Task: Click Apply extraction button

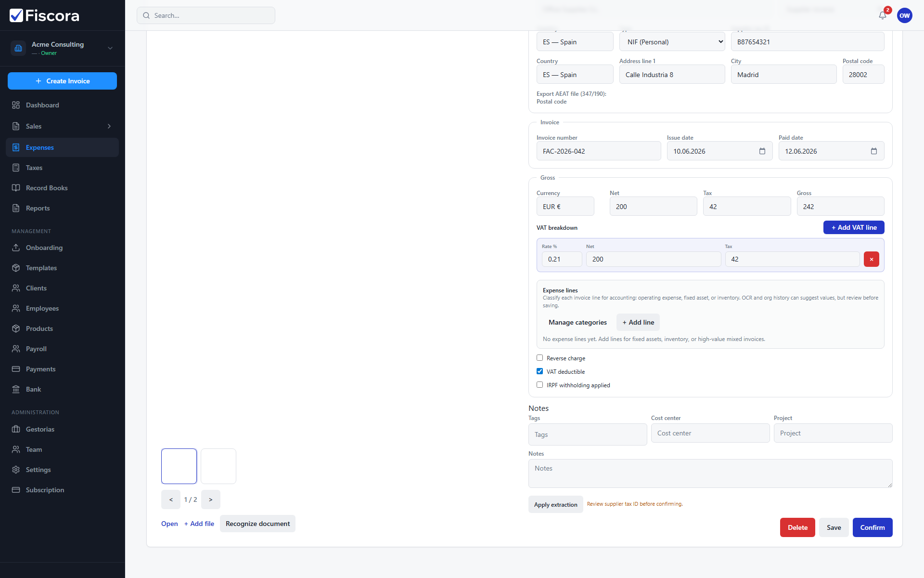Action: click(x=556, y=504)
